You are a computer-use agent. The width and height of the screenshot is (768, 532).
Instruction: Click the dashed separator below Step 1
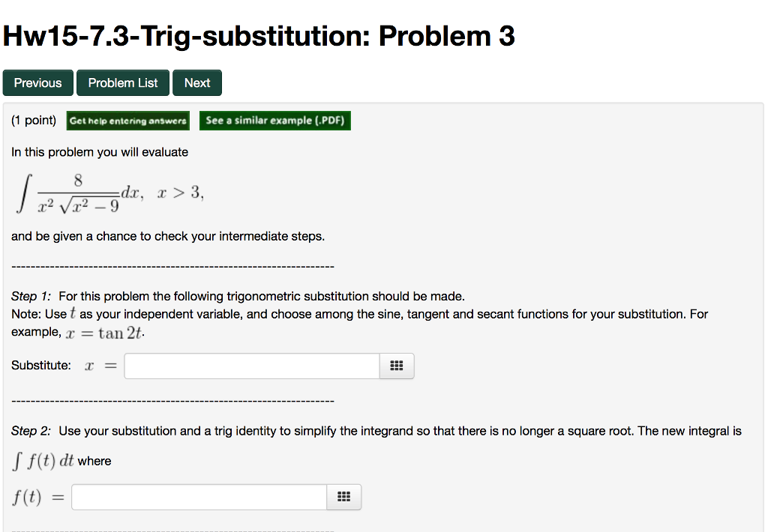tap(172, 401)
